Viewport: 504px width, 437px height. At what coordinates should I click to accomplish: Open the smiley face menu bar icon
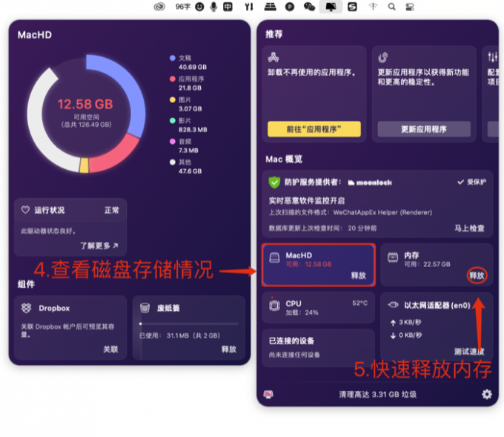(199, 7)
